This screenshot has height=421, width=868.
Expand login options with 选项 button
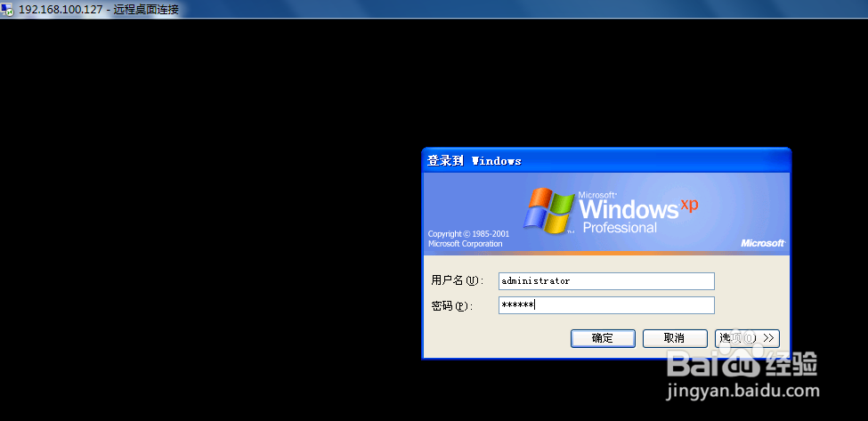pyautogui.click(x=747, y=338)
